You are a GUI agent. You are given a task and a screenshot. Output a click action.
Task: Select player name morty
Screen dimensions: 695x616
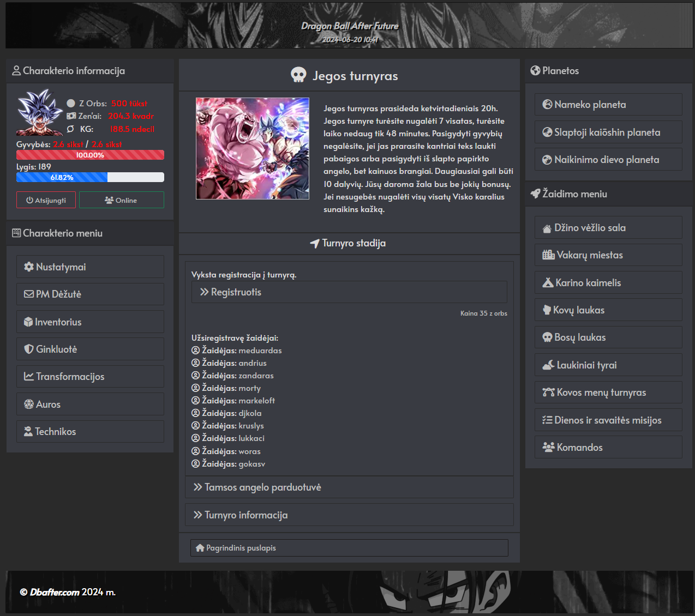pyautogui.click(x=249, y=388)
